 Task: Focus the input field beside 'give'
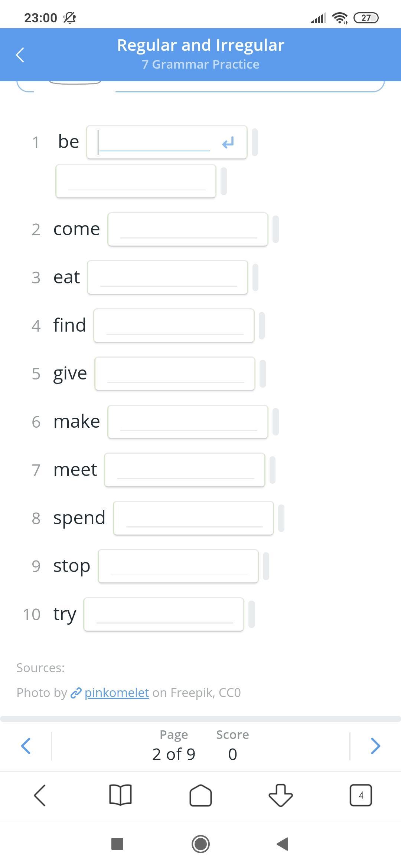point(175,374)
